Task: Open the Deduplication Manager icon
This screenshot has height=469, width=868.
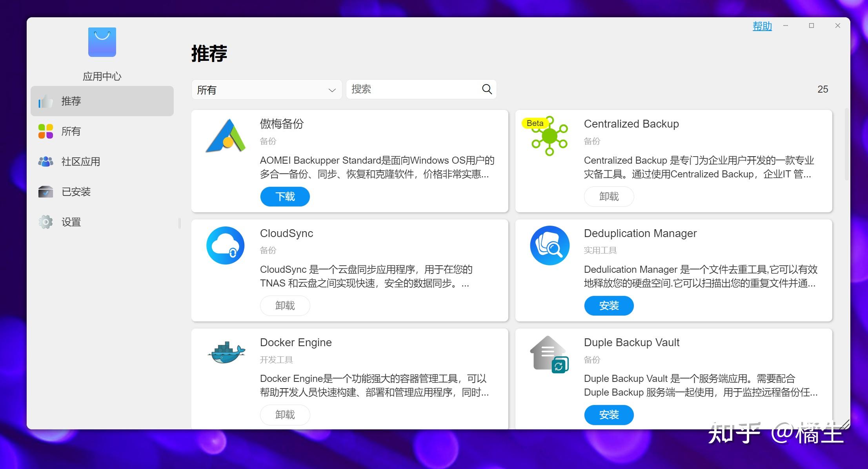Action: pos(550,245)
